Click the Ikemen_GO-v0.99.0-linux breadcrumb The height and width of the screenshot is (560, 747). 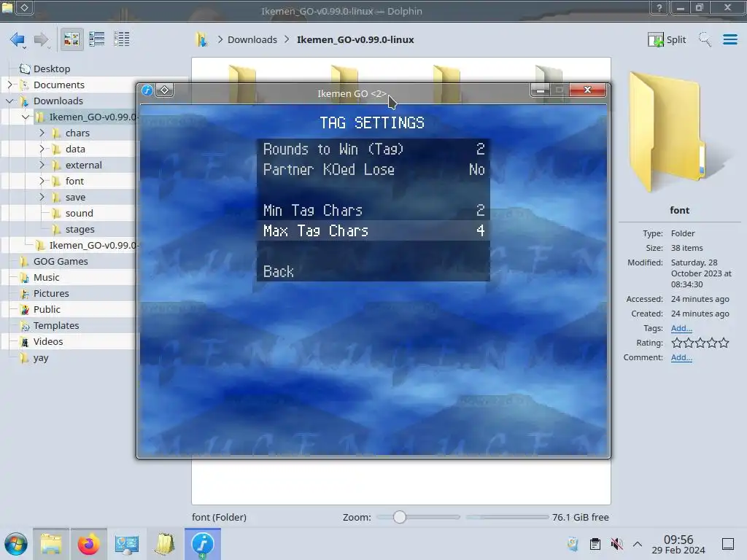pos(355,39)
